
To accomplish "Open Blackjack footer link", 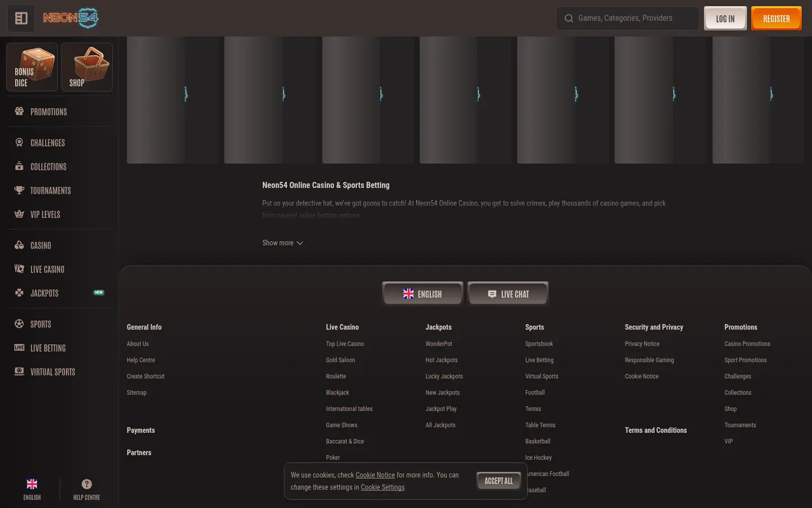I will 337,393.
